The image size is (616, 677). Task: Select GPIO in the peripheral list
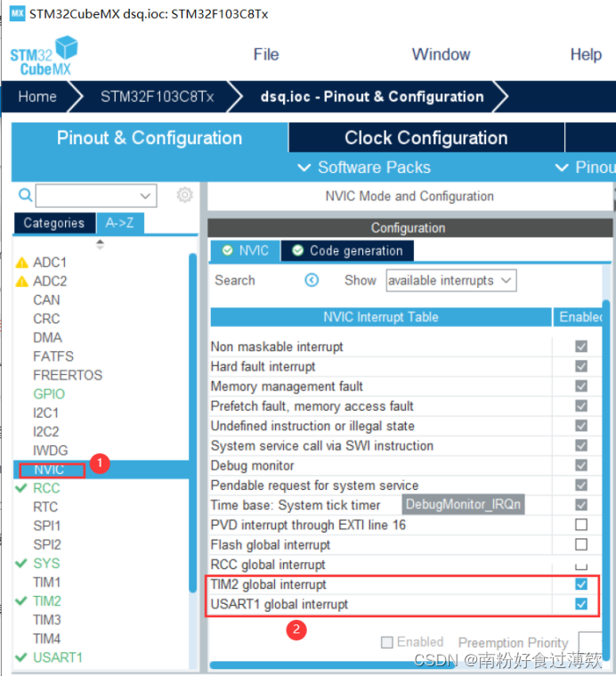[x=49, y=394]
